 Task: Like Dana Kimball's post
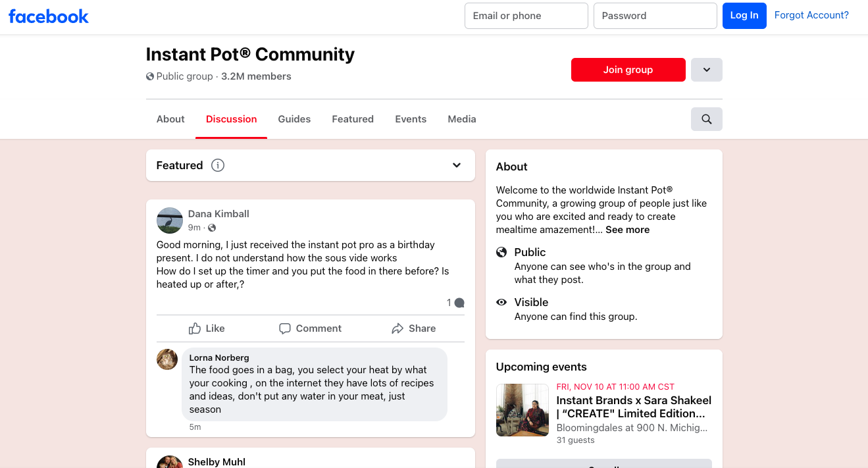coord(207,328)
